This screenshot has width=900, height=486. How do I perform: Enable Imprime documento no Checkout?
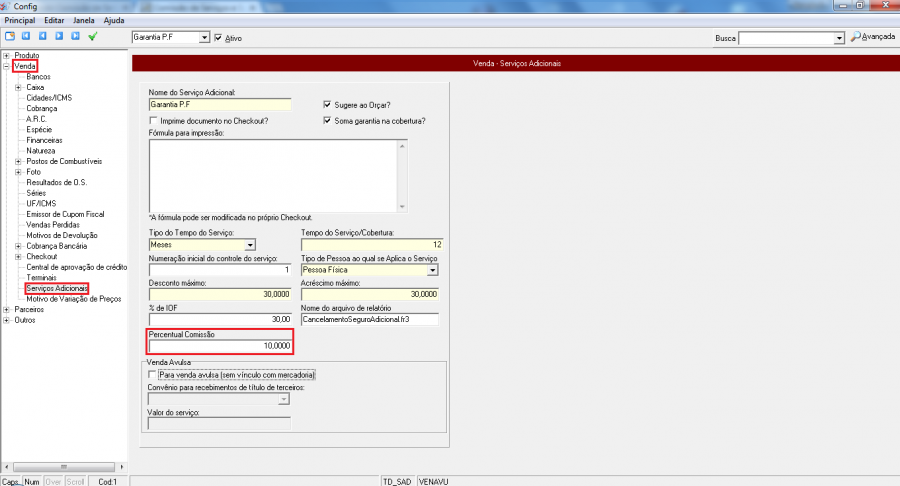153,120
